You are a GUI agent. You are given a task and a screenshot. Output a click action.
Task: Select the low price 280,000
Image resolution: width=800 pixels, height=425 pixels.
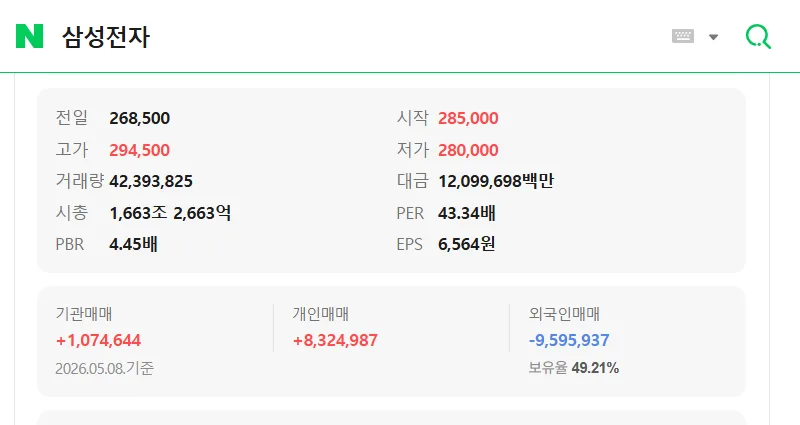click(468, 151)
